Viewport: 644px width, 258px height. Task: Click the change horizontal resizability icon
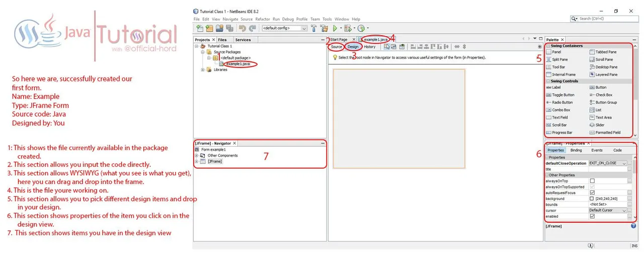457,46
